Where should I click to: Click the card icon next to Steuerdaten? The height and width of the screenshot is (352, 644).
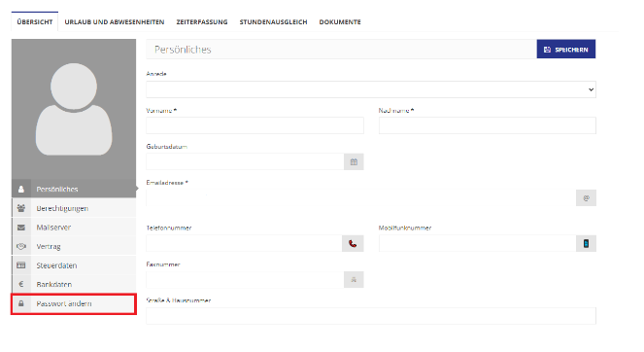(21, 265)
